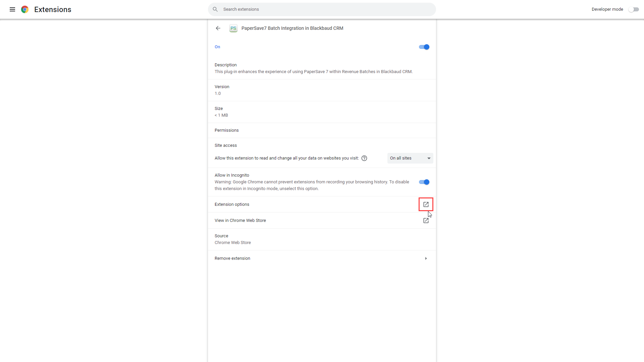Click the Extensions page title

coord(53,9)
